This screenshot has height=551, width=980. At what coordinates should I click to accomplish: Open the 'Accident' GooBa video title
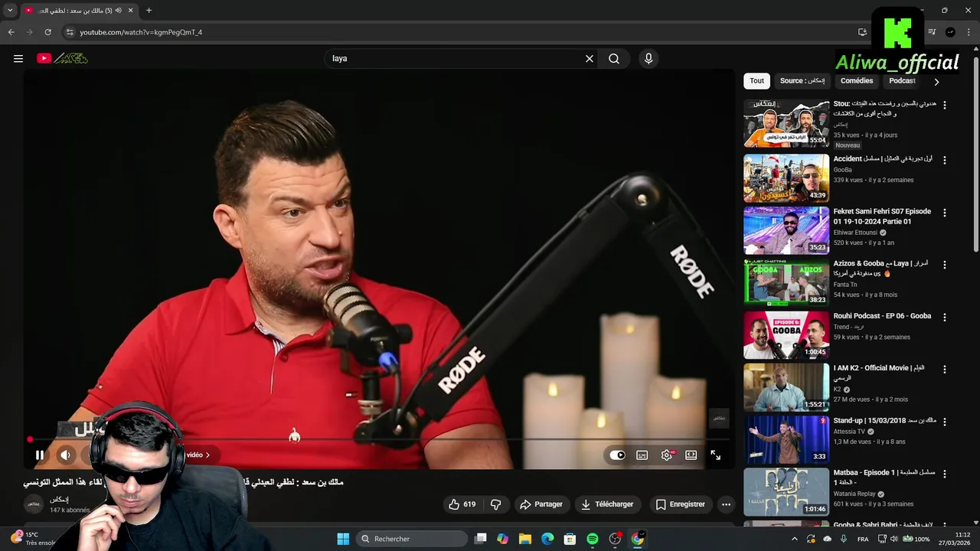[x=883, y=159]
